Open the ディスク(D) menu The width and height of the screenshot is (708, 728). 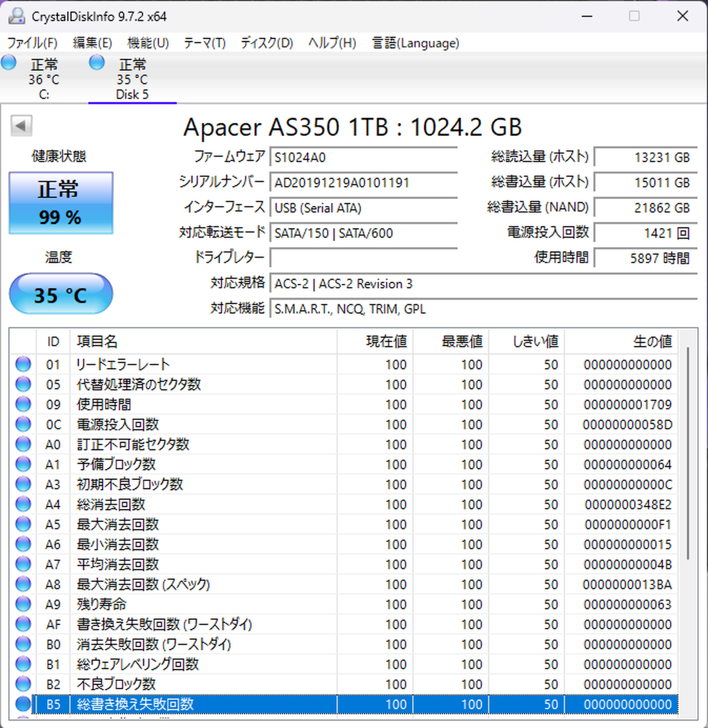click(266, 43)
